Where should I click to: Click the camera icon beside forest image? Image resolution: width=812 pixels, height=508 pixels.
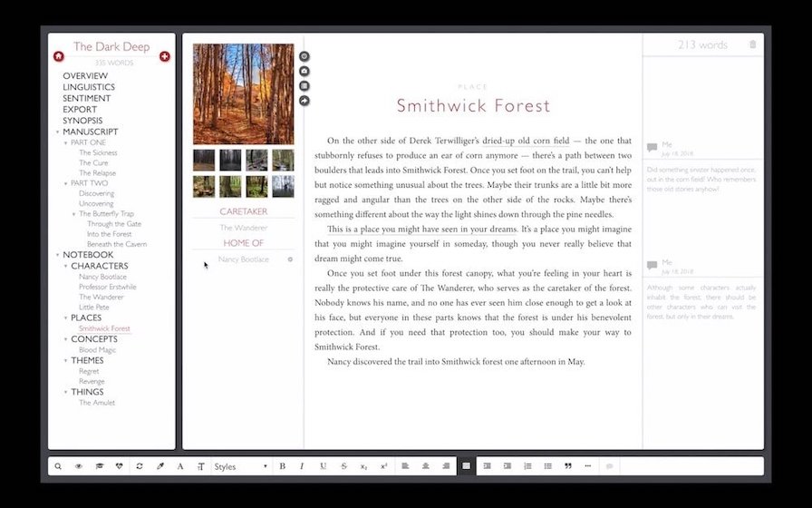(304, 71)
